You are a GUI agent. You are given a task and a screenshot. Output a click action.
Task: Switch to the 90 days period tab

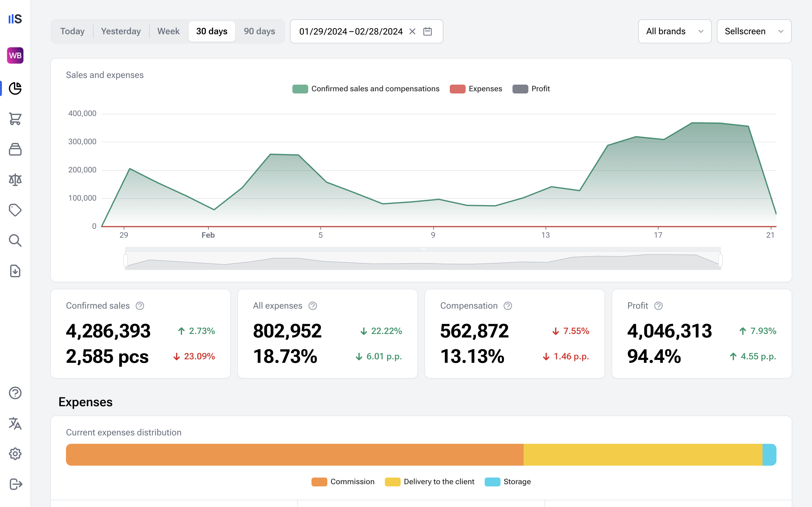[259, 31]
